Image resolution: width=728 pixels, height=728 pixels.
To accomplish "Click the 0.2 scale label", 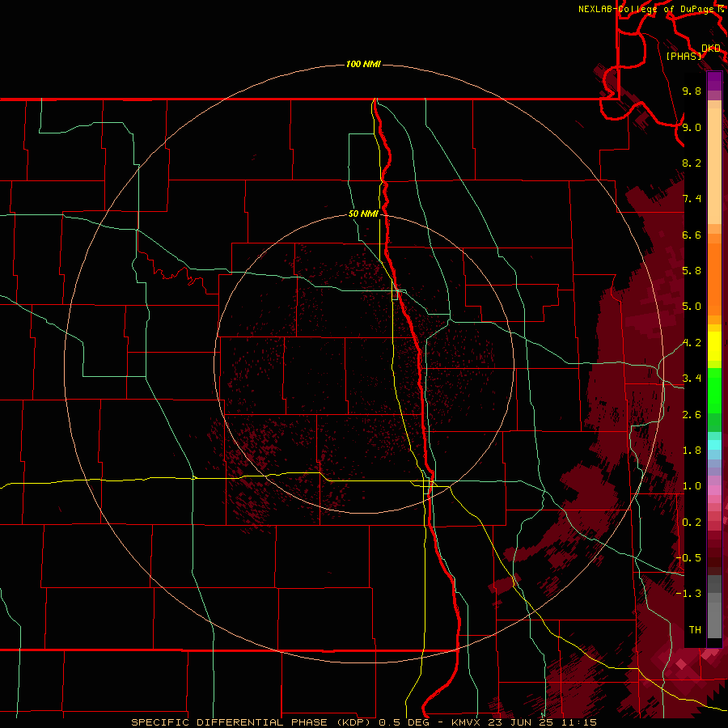I will pos(692,523).
